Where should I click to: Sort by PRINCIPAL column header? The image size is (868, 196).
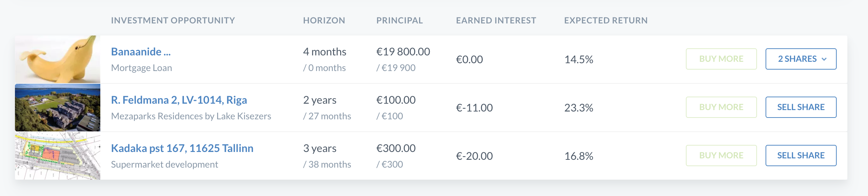pyautogui.click(x=399, y=21)
